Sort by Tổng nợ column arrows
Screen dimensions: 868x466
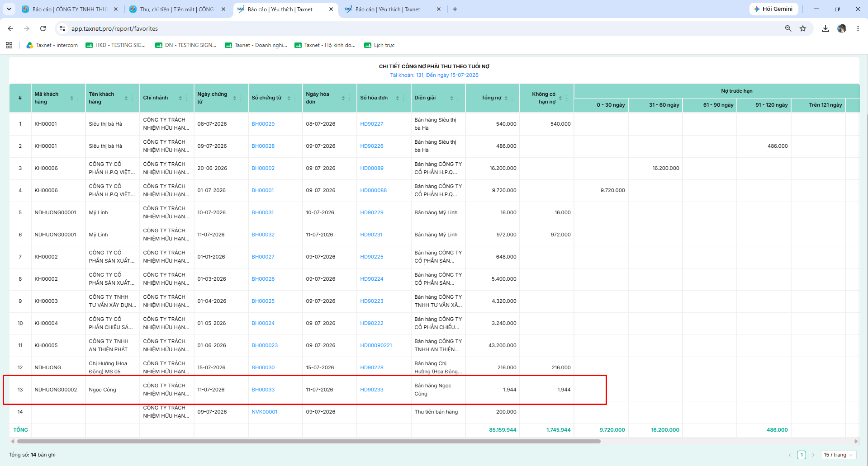tap(506, 98)
